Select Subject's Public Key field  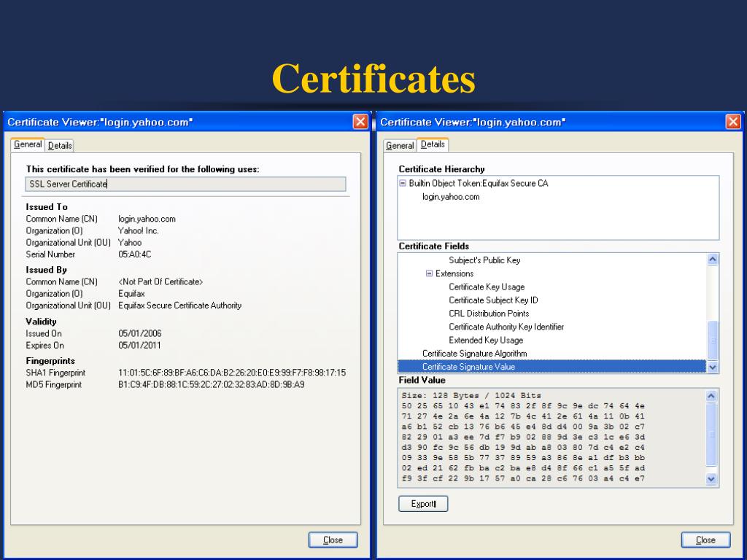484,260
